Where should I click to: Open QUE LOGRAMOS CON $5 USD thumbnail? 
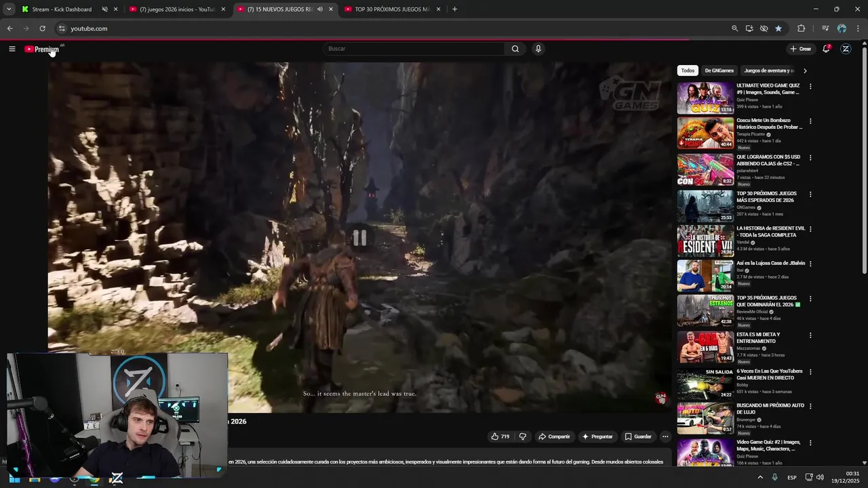705,169
